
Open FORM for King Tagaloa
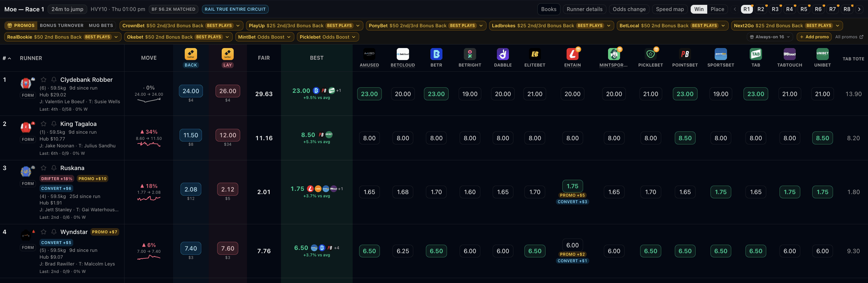pyautogui.click(x=28, y=139)
